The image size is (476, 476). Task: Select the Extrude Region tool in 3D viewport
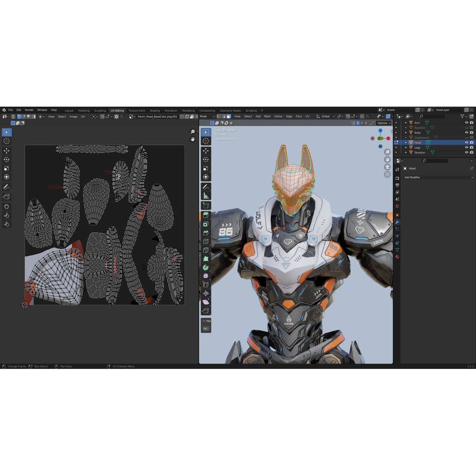(206, 215)
